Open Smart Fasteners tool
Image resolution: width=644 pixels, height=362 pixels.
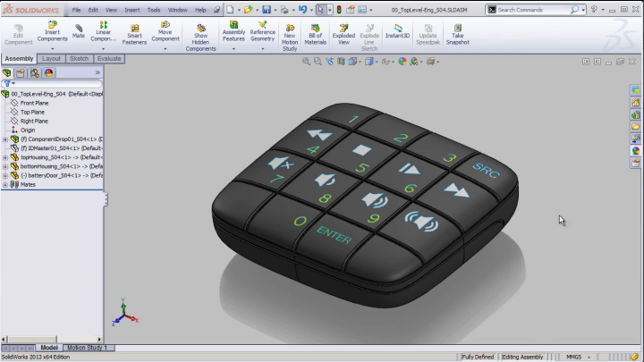[134, 34]
